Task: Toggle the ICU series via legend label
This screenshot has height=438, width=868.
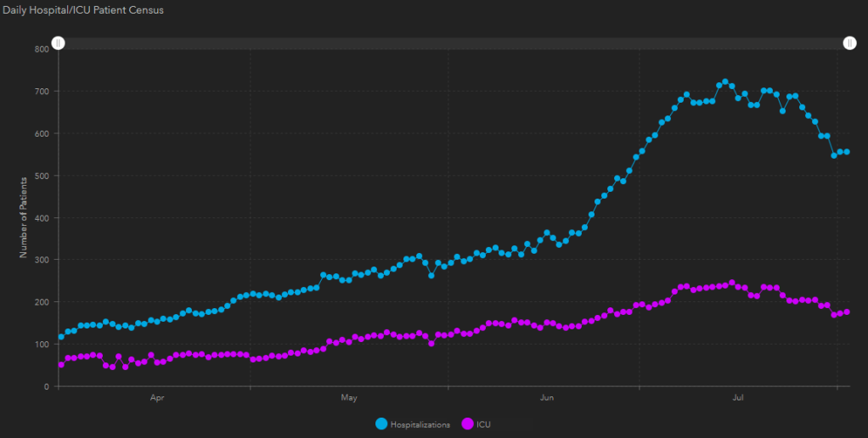Action: point(484,424)
